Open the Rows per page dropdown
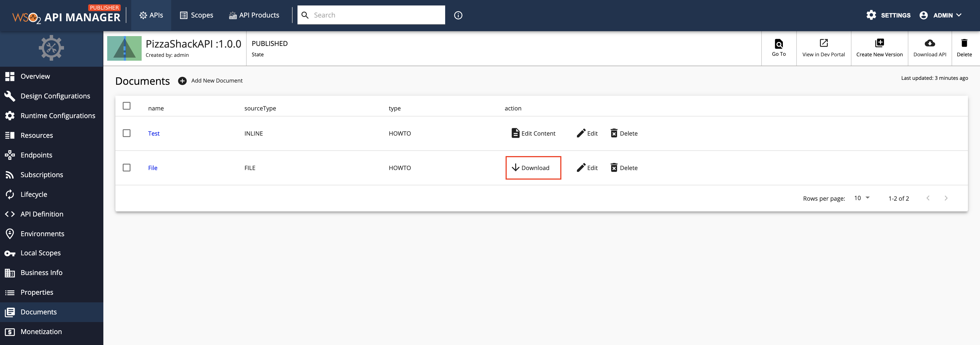This screenshot has width=980, height=345. point(862,198)
